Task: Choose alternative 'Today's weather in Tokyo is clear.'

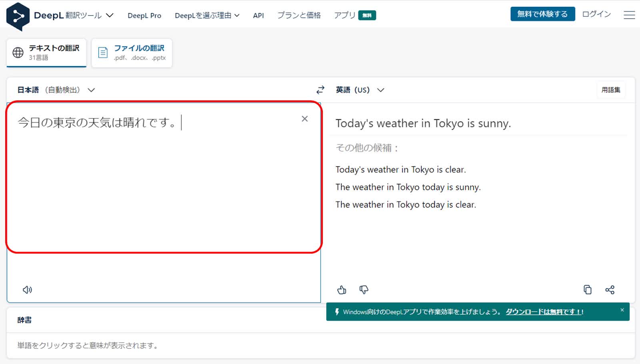Action: (401, 170)
